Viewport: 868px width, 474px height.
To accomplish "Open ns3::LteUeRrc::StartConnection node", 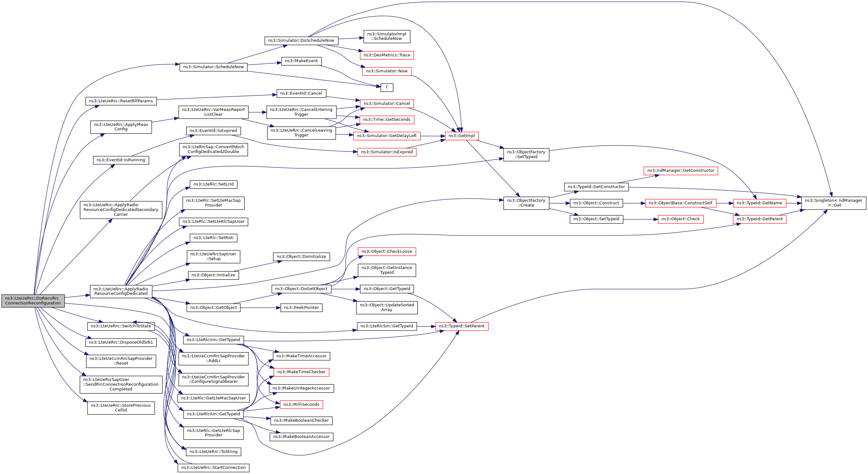I will 213,468.
